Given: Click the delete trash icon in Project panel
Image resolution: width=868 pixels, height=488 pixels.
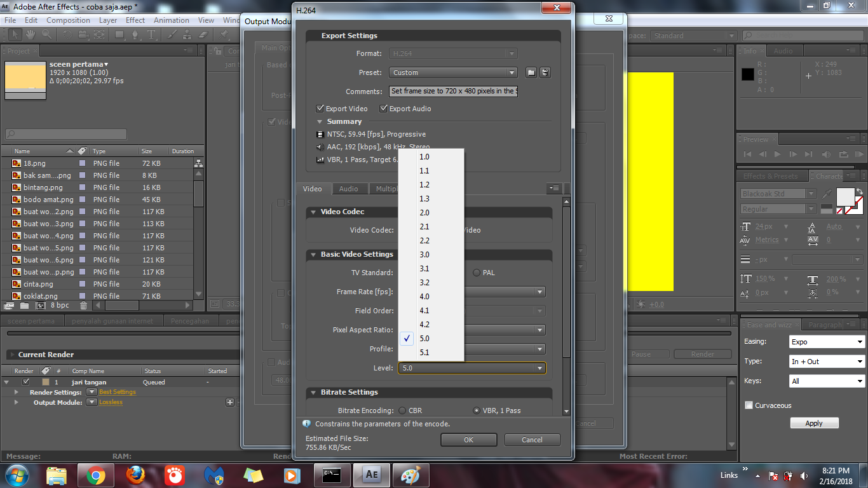Looking at the screenshot, I should (x=83, y=306).
